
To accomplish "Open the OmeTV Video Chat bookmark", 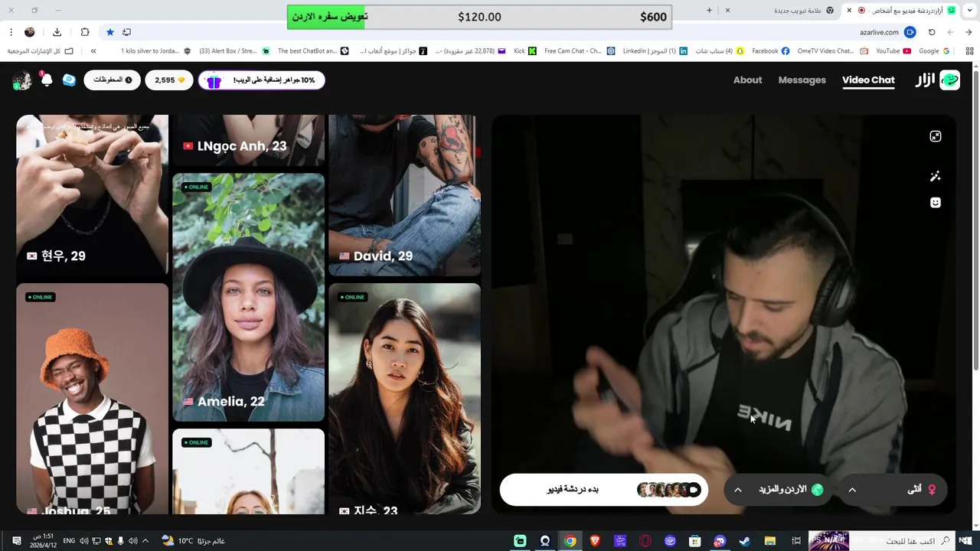I will pos(833,51).
